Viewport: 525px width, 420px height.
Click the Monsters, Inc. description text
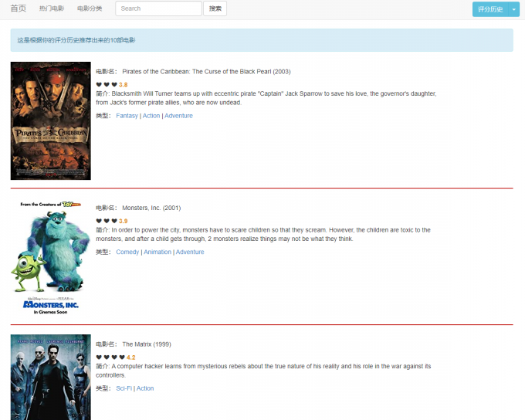point(263,234)
